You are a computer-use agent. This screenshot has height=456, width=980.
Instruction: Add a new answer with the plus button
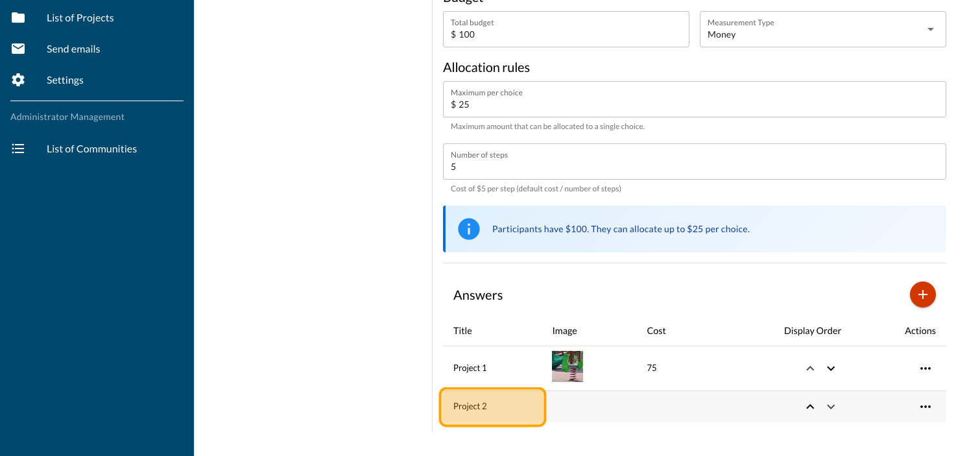point(922,294)
